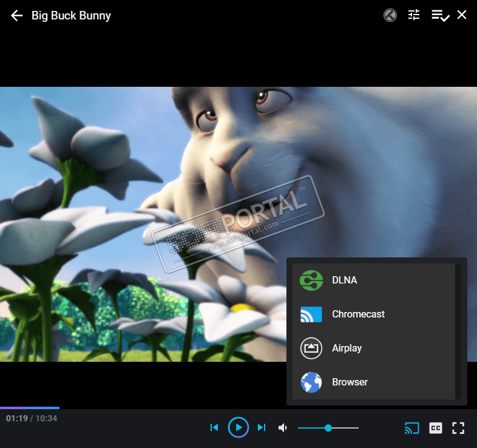This screenshot has height=448, width=477.
Task: Toggle the cast to device icon
Action: [x=412, y=428]
